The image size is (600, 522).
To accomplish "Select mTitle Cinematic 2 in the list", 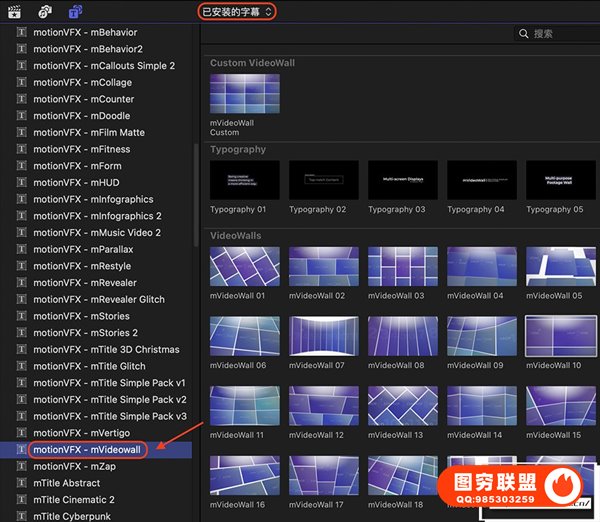I will point(74,500).
